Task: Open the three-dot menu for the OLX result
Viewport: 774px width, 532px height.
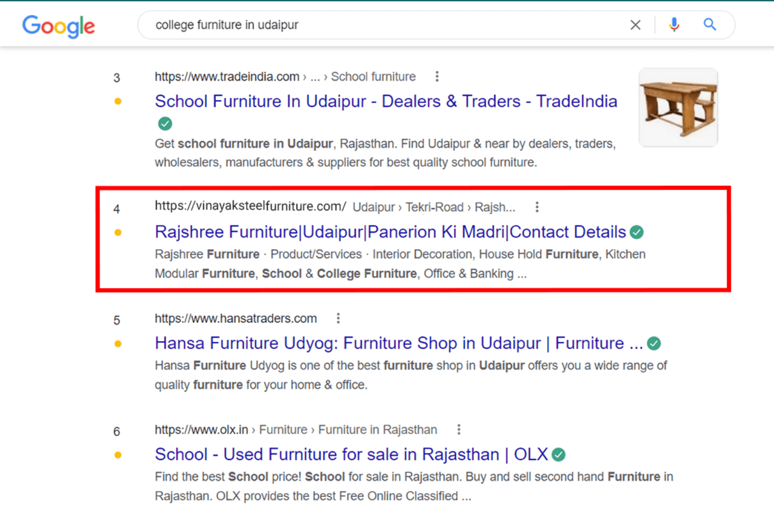Action: coord(459,429)
